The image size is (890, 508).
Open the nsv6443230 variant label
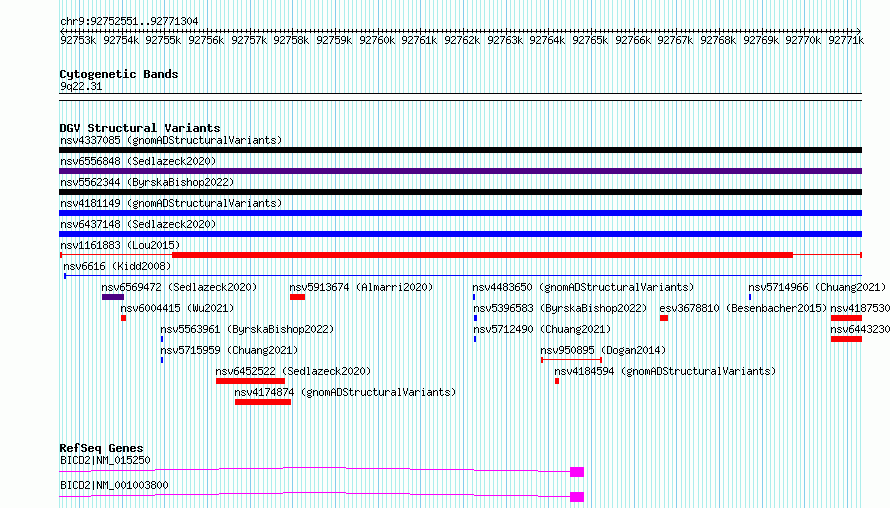pyautogui.click(x=860, y=329)
